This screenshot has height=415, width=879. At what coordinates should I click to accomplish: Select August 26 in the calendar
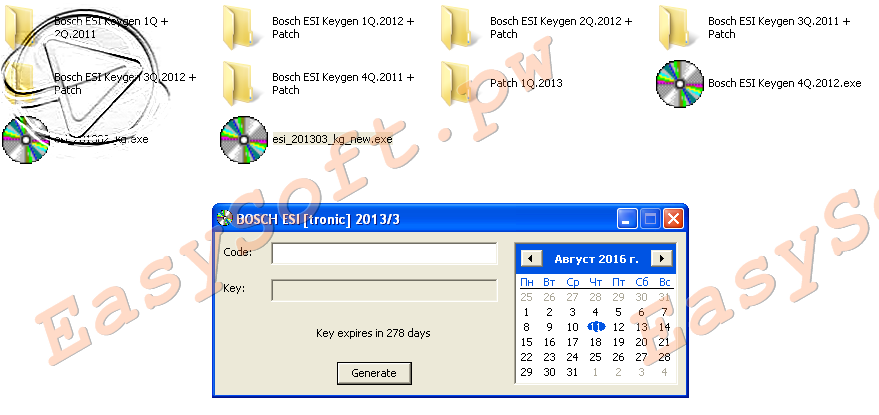pos(618,357)
